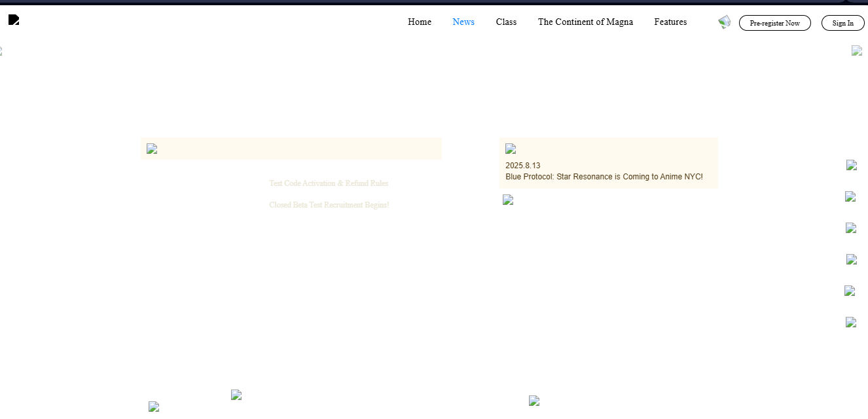
Task: Click the 2025.8.13 news date
Action: (523, 166)
